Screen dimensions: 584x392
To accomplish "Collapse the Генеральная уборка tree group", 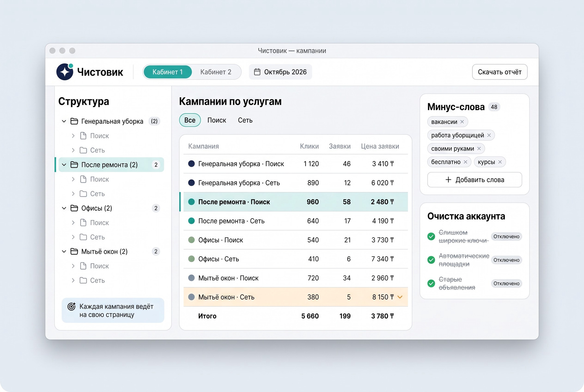I will pyautogui.click(x=64, y=121).
